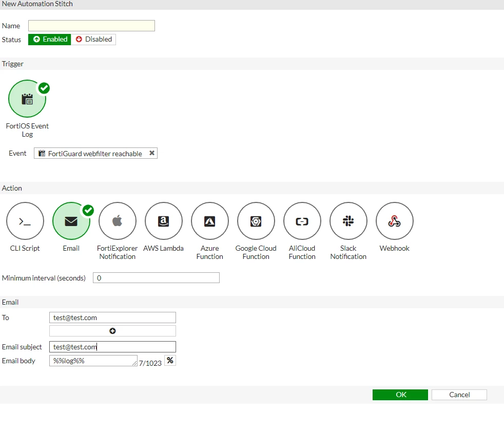Click the 7/1023 character count
Viewport: 504px width, 448px height.
click(150, 363)
